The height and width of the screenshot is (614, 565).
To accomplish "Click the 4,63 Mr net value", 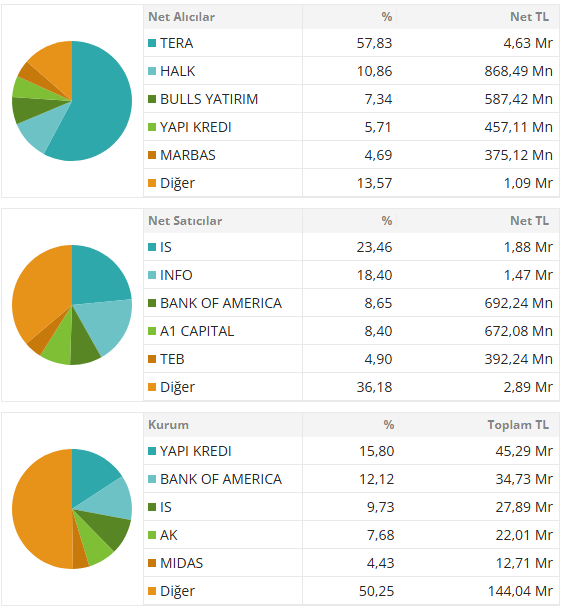I will coord(528,43).
